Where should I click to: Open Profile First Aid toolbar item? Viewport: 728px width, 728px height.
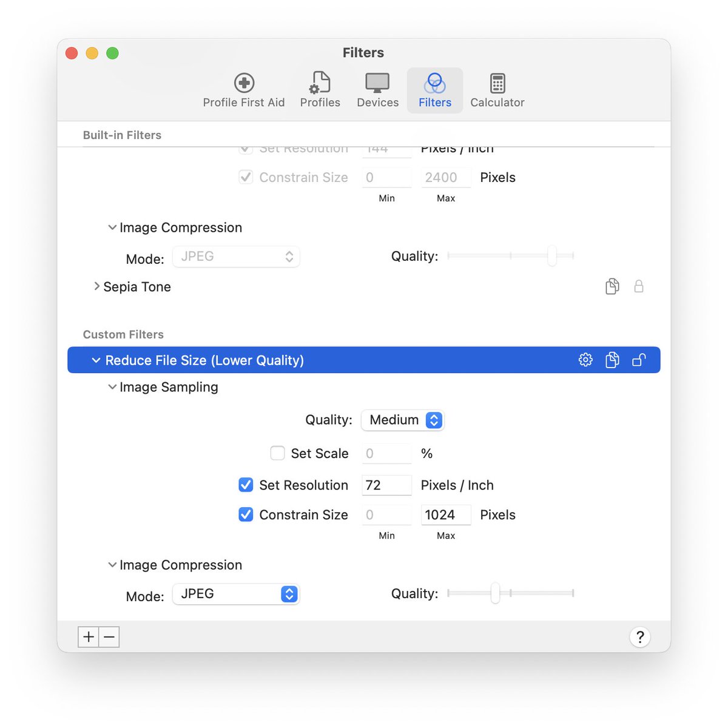244,90
